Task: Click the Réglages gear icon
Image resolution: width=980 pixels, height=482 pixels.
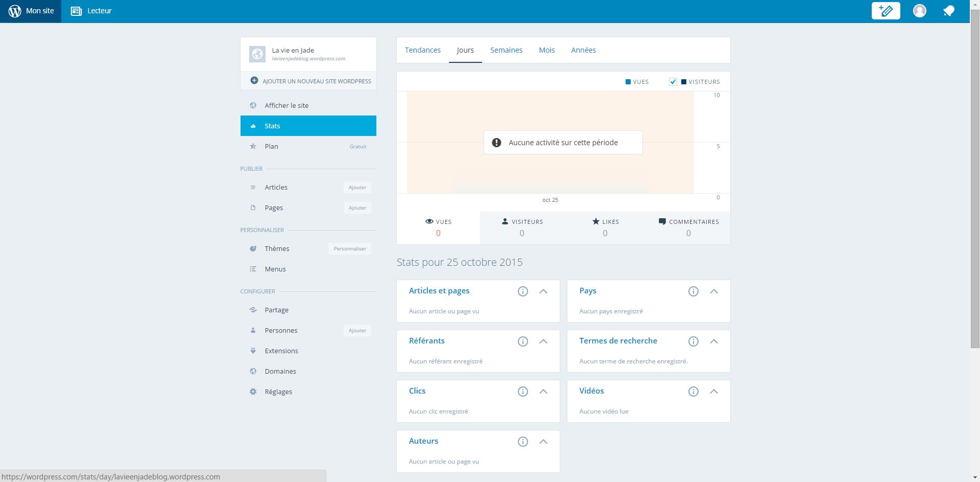Action: tap(253, 392)
